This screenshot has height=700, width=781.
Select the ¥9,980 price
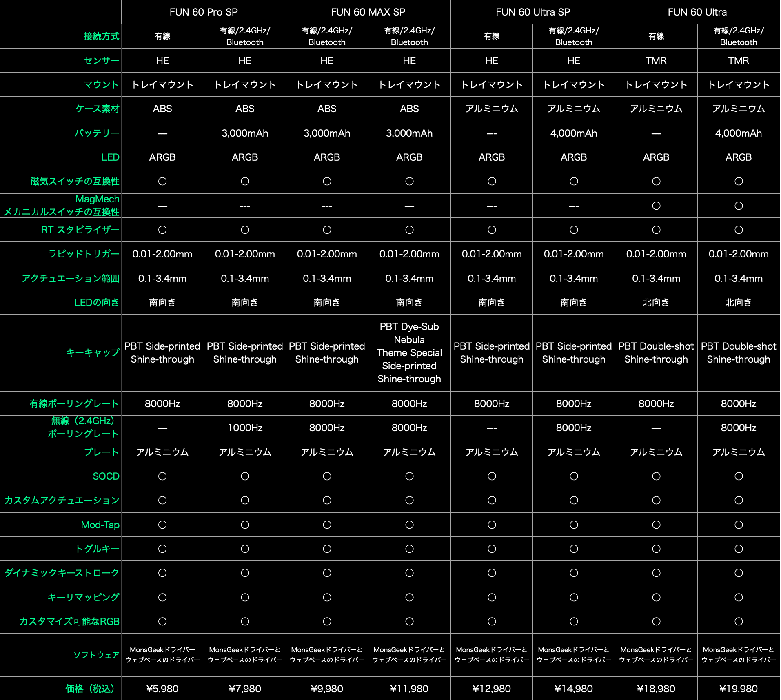(x=327, y=689)
